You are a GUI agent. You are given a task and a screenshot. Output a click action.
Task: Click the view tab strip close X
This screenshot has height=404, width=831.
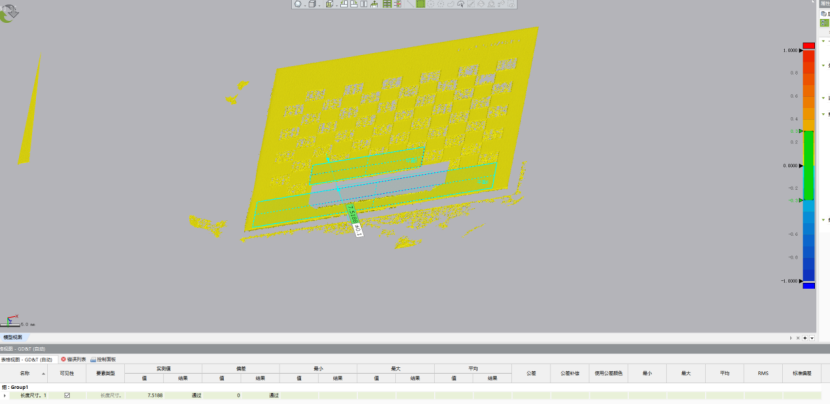coord(798,338)
